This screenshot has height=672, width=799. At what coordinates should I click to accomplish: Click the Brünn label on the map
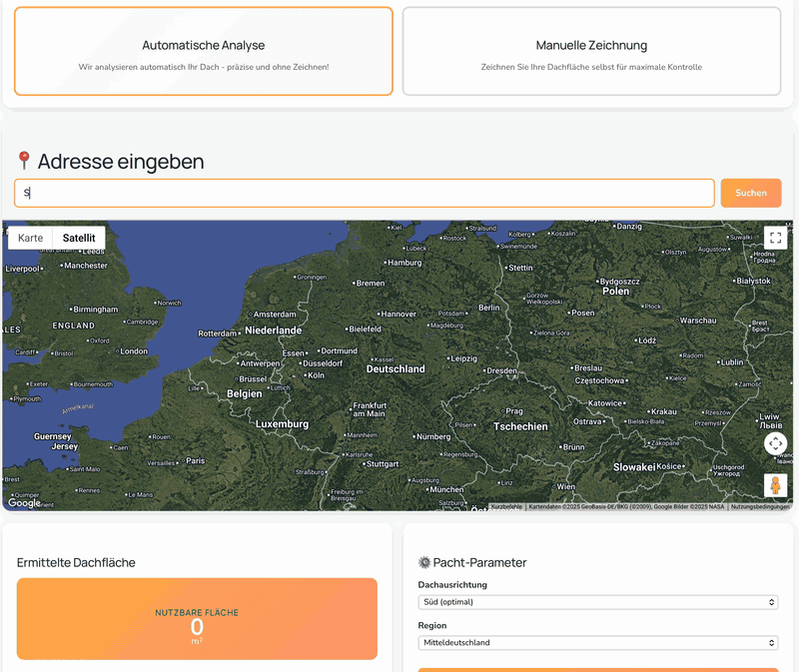pyautogui.click(x=573, y=447)
